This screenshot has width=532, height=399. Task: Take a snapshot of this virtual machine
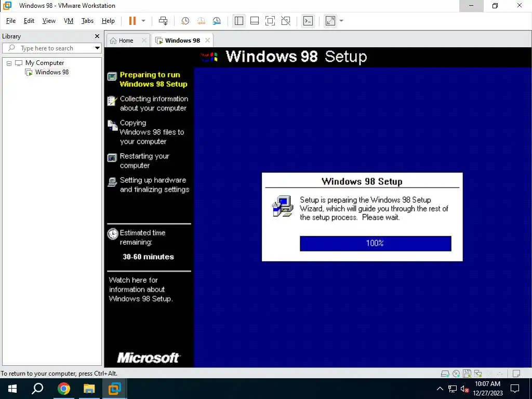point(185,21)
